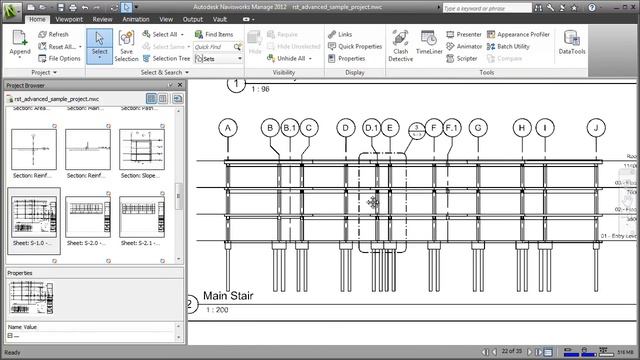The image size is (640, 360).
Task: Open the View tab
Action: 166,19
